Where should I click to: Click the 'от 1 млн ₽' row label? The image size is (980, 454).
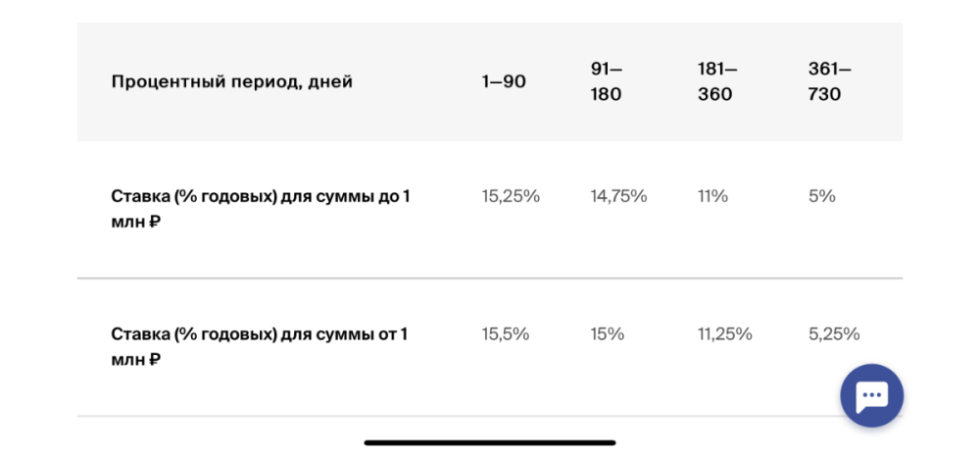[x=260, y=347]
